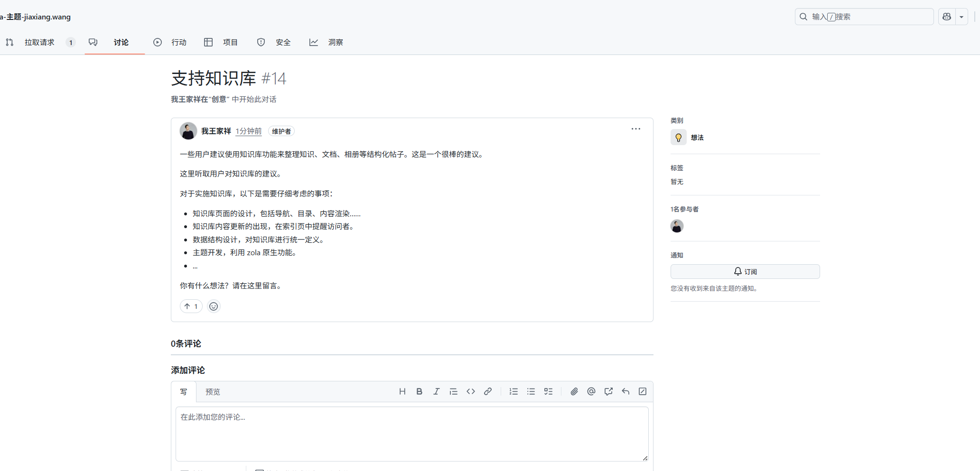Upvote the discussion post
The width and height of the screenshot is (980, 471).
click(x=191, y=306)
